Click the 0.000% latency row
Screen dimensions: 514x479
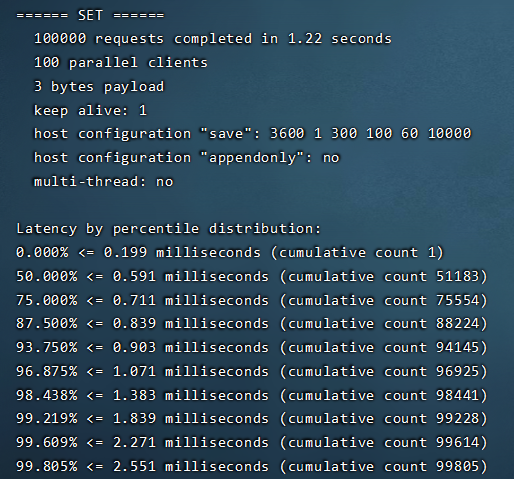(230, 253)
